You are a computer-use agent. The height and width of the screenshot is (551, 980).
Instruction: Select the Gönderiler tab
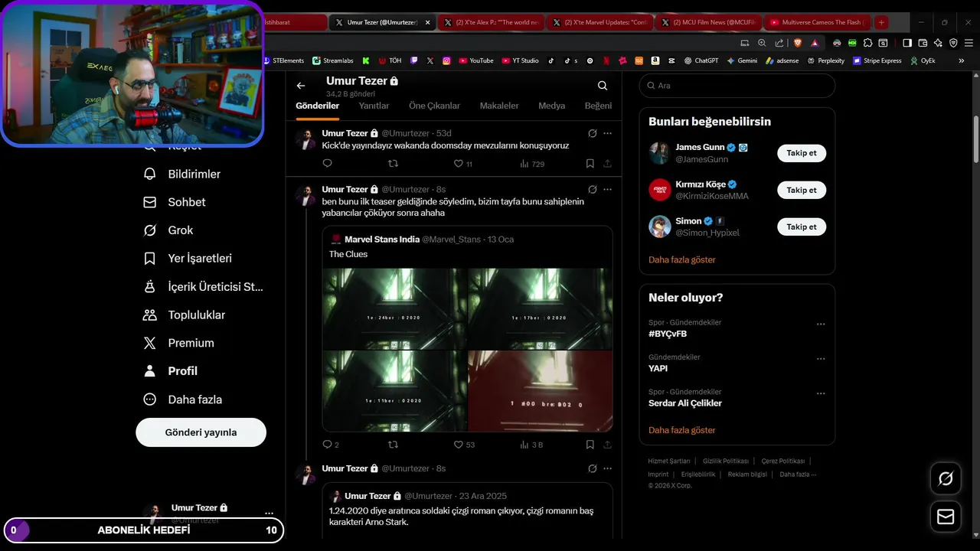pos(317,106)
